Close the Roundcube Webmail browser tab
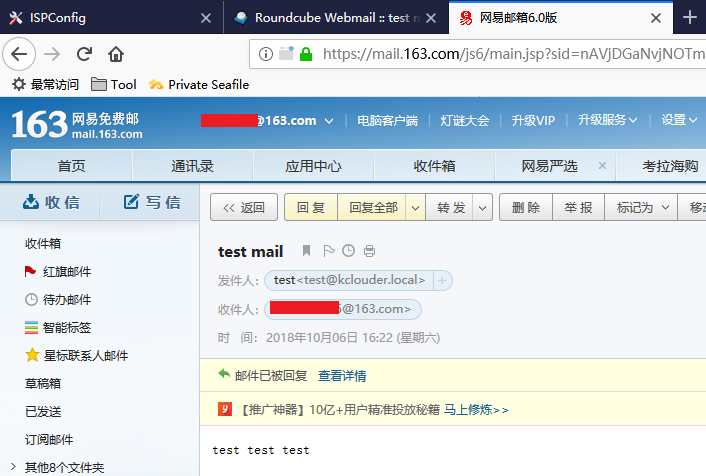This screenshot has width=706, height=476. 431,18
